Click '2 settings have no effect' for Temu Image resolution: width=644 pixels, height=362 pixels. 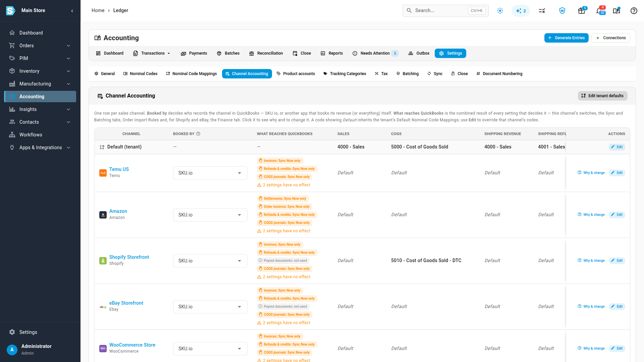tap(284, 185)
